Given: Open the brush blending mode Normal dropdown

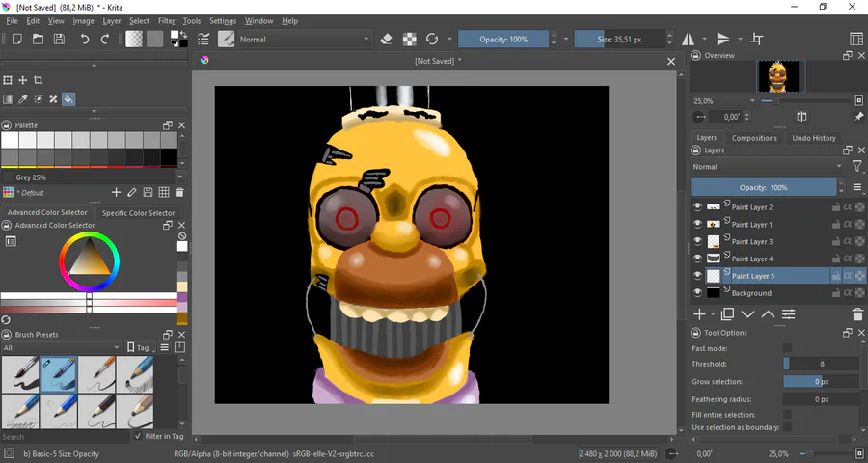Looking at the screenshot, I should pyautogui.click(x=304, y=40).
